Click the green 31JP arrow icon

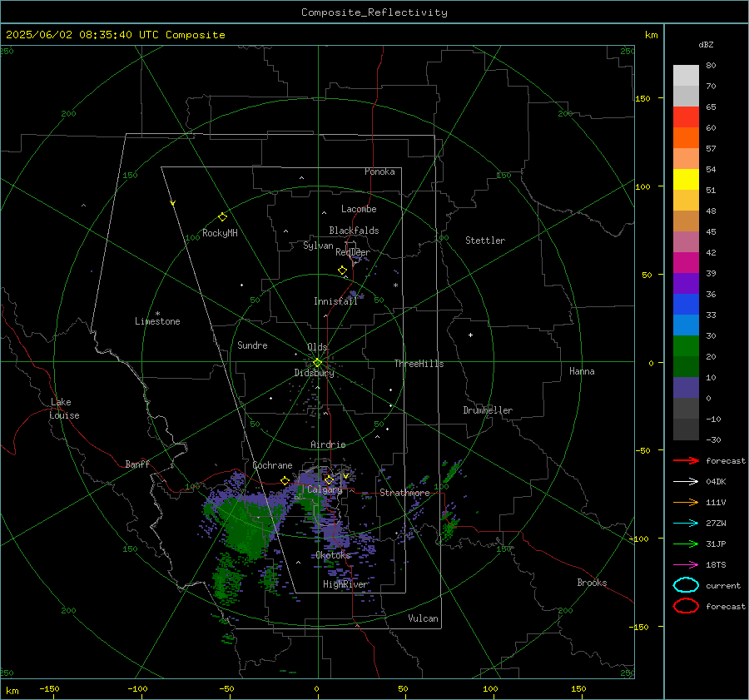[686, 544]
